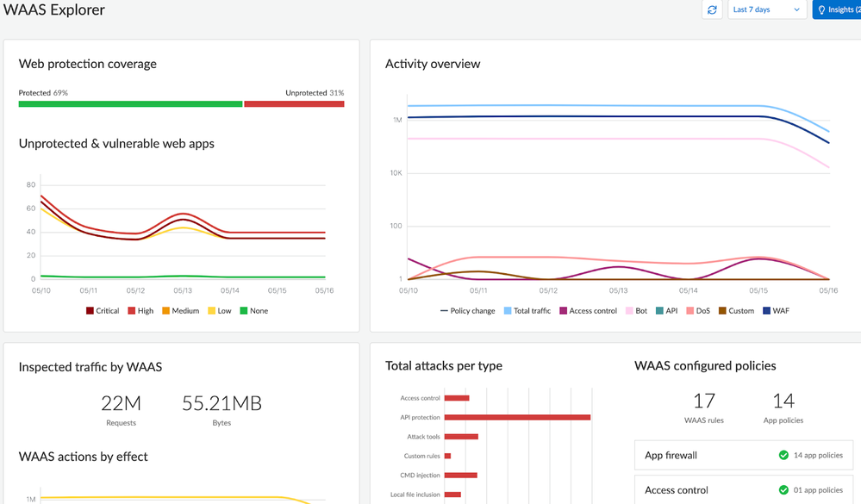This screenshot has height=504, width=861.
Task: Click the API protection attack bar
Action: pos(517,418)
